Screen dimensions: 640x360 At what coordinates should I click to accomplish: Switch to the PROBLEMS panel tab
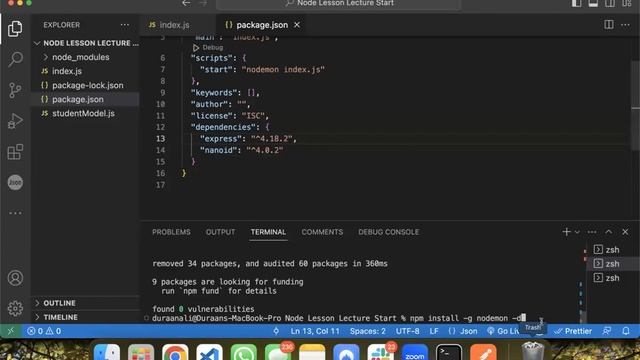pos(171,232)
